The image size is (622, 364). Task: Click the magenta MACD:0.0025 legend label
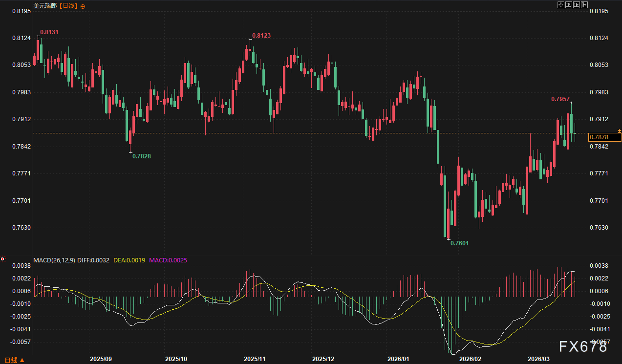(168, 260)
